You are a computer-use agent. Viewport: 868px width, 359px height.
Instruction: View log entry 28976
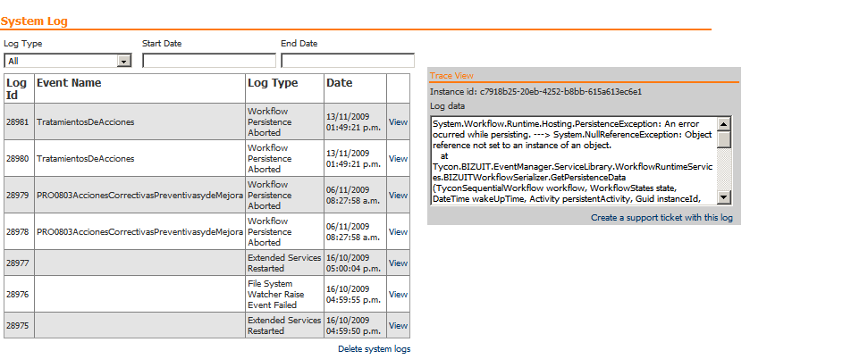[x=398, y=295]
